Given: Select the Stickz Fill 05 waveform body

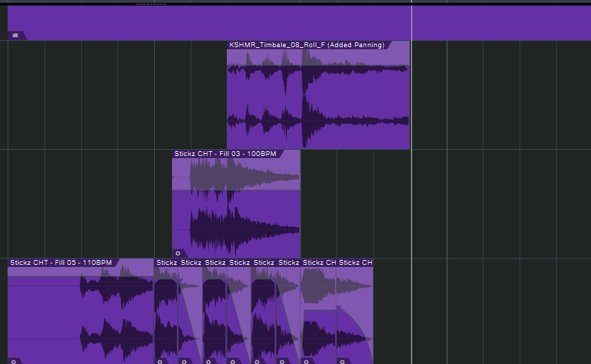Looking at the screenshot, I should (x=80, y=315).
